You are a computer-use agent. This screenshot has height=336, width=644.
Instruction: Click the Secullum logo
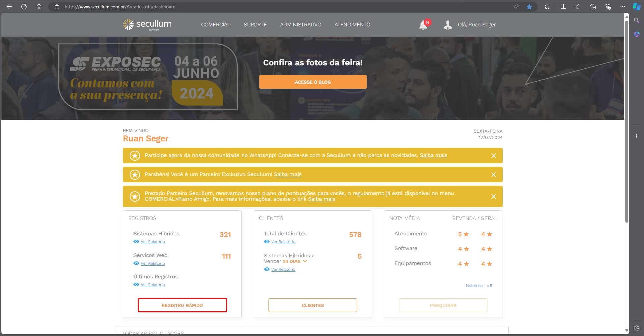(147, 24)
